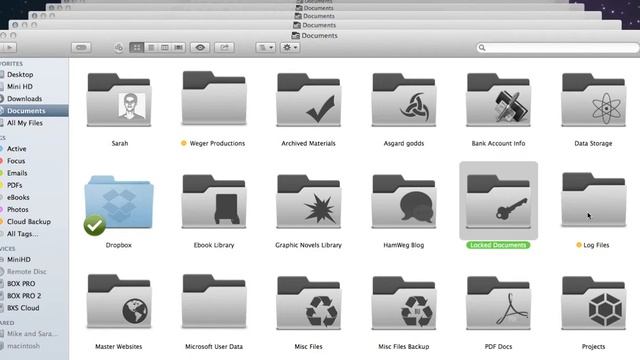Click the Locked Documents green label

(498, 245)
